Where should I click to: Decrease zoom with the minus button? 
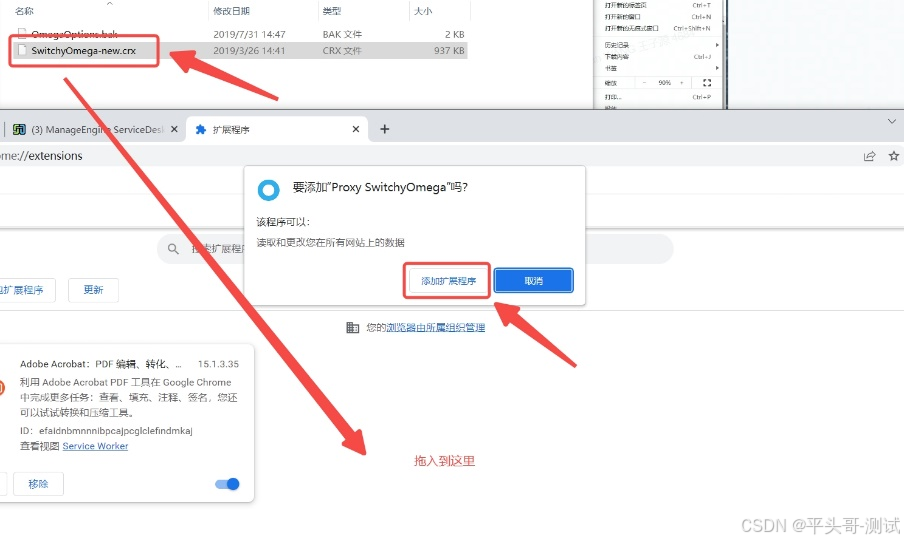click(644, 83)
